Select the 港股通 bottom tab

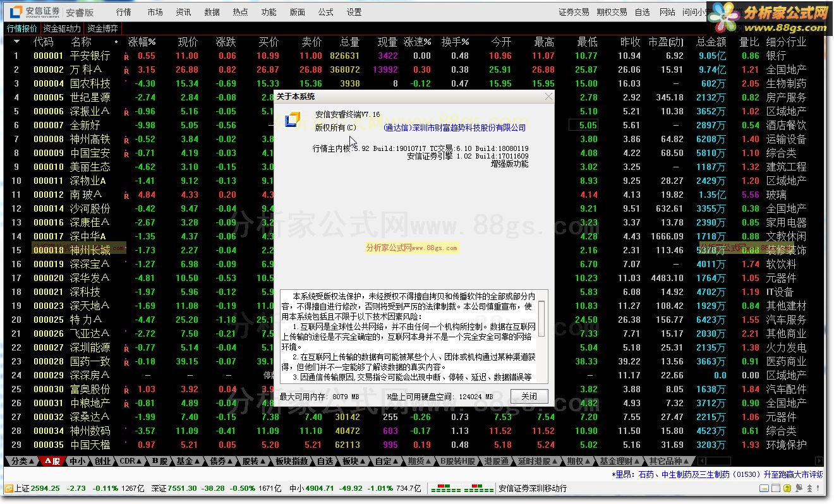click(x=497, y=461)
